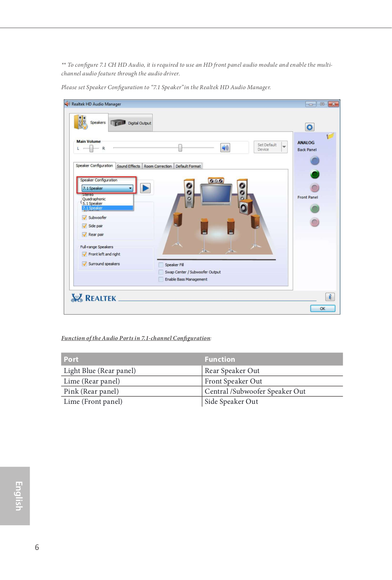Screen dimensions: 392x580
Task: Switch to the Digital Output tab
Action: 131,123
